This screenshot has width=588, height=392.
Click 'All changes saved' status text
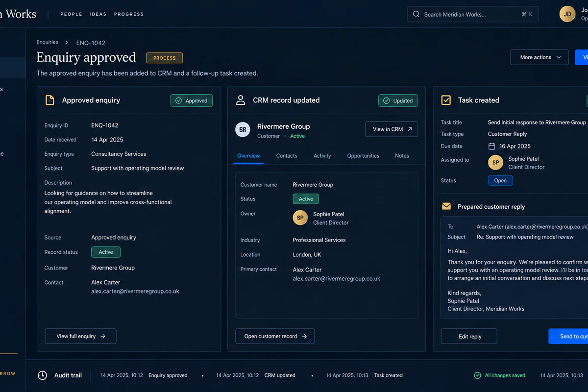(x=505, y=375)
